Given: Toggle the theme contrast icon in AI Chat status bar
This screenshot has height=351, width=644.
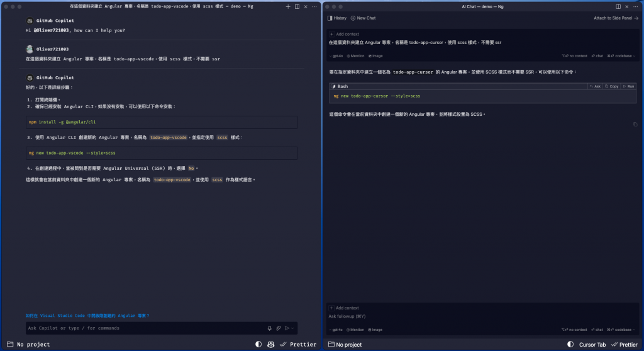Looking at the screenshot, I should (570, 345).
